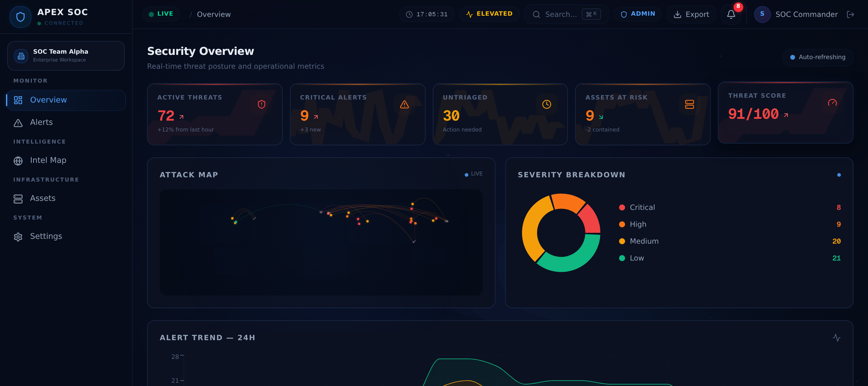This screenshot has height=386, width=868.
Task: Click the Intel Map globe icon
Action: pos(18,161)
